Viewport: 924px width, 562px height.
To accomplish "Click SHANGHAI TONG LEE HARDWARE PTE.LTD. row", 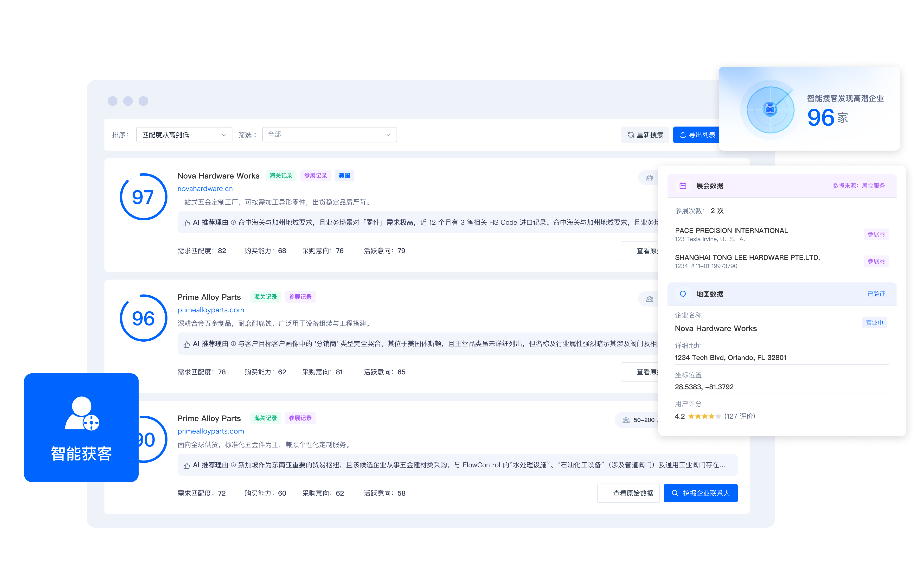I will 782,261.
